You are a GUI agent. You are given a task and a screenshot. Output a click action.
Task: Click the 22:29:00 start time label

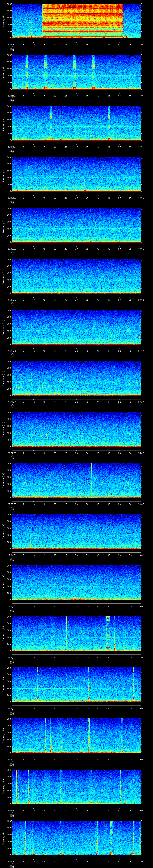12,810
